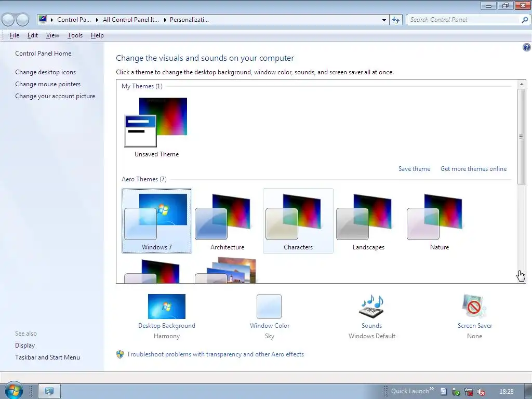The image size is (532, 399).
Task: Expand the Quick Launch overflow chevron
Action: tap(432, 389)
